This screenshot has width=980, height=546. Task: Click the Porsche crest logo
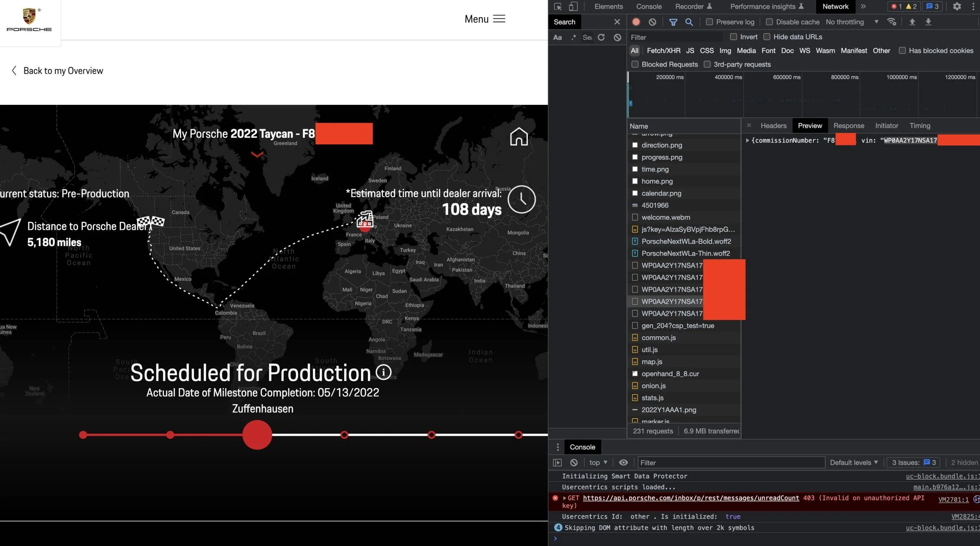coord(29,19)
